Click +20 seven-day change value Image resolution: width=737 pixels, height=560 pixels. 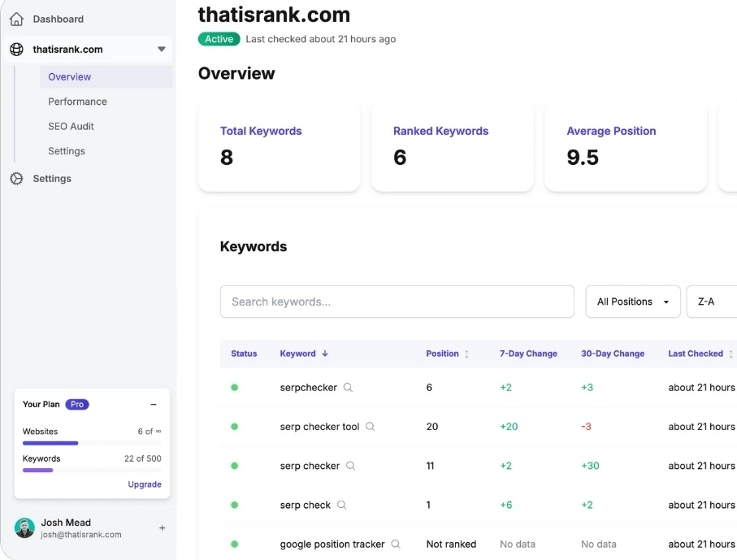coord(509,427)
